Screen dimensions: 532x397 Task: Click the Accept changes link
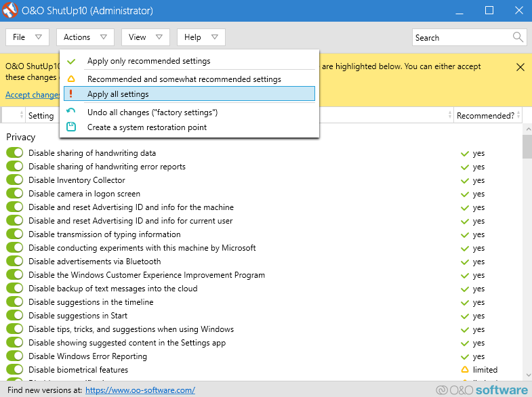[x=33, y=95]
